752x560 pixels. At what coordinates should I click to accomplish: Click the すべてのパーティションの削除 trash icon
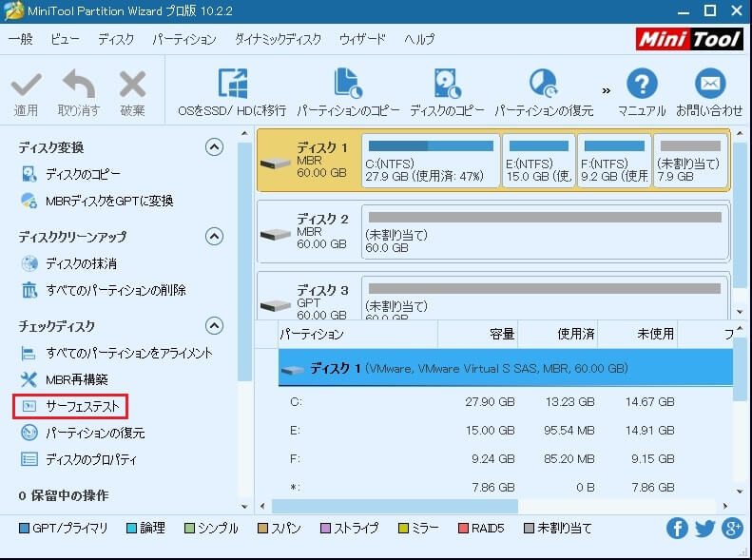(29, 290)
